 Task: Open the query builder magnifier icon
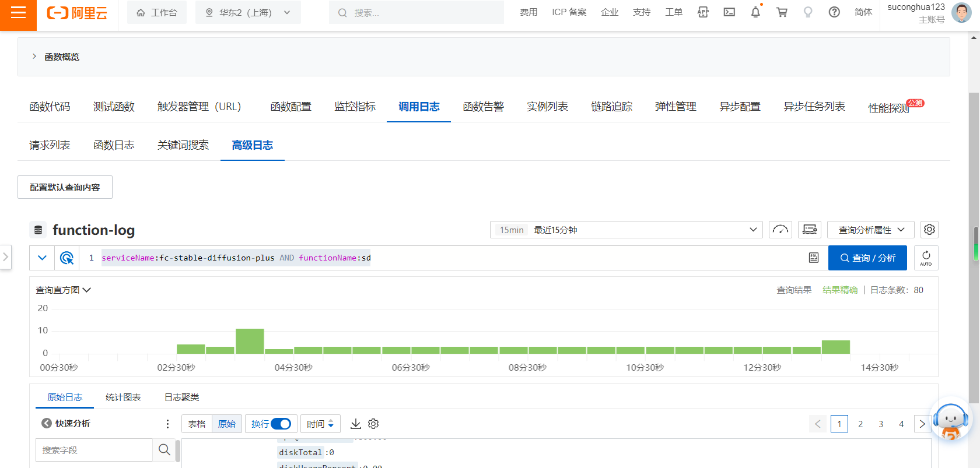(x=67, y=258)
